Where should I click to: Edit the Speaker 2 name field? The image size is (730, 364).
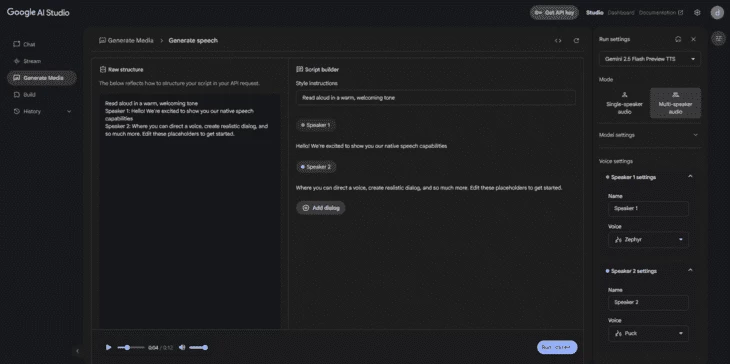click(x=648, y=302)
